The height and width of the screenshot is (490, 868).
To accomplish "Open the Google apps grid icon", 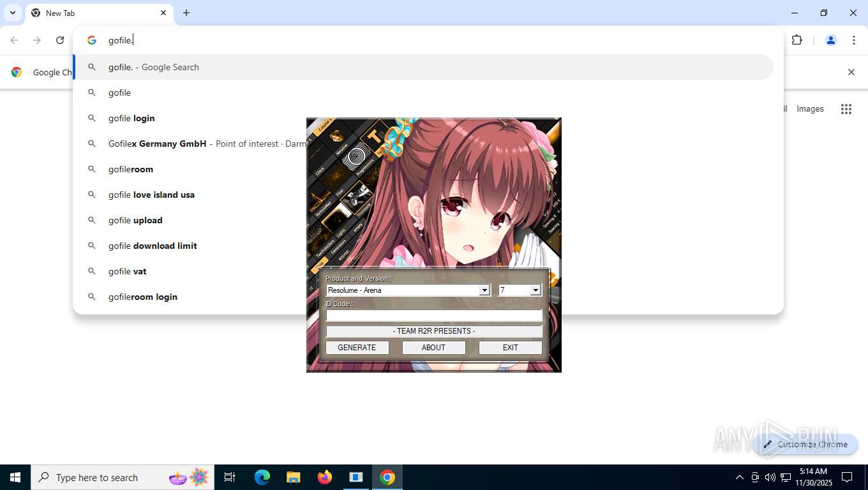I will tap(846, 109).
